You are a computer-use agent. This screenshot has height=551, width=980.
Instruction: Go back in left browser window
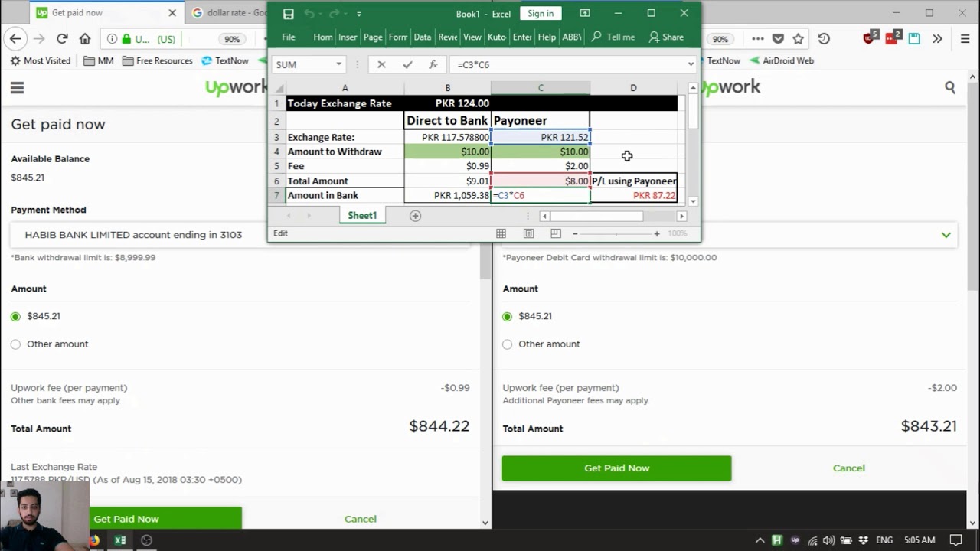coord(15,38)
